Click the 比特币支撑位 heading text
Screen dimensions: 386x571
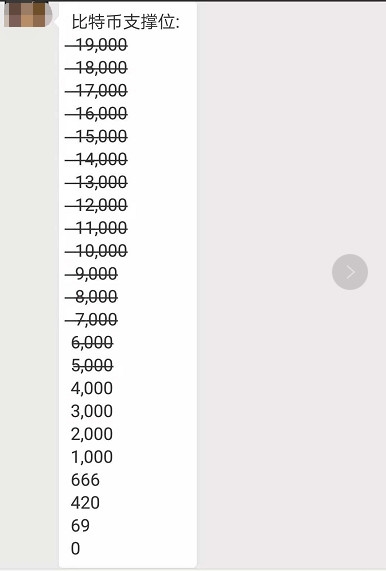pyautogui.click(x=126, y=22)
